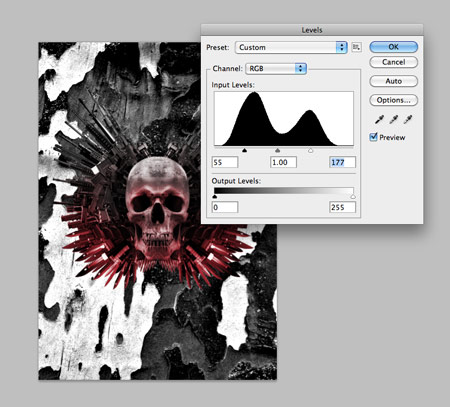
Task: Open the preset options menu icon
Action: pyautogui.click(x=356, y=47)
